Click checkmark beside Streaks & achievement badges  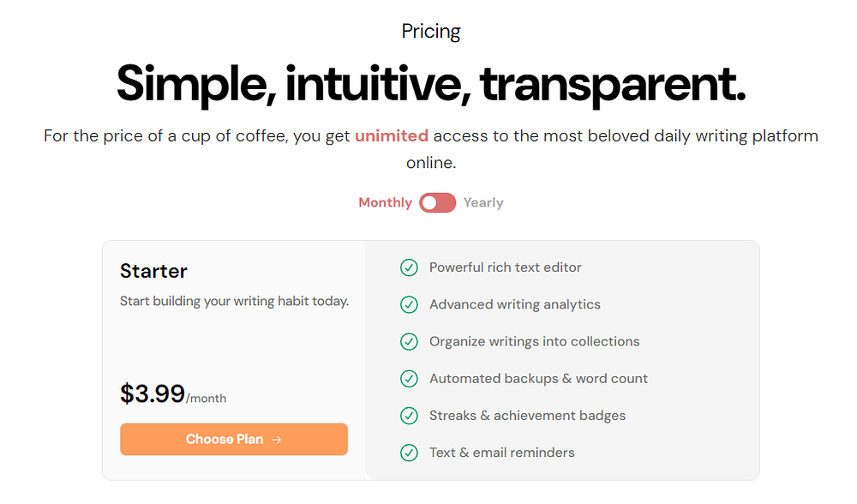tap(409, 416)
